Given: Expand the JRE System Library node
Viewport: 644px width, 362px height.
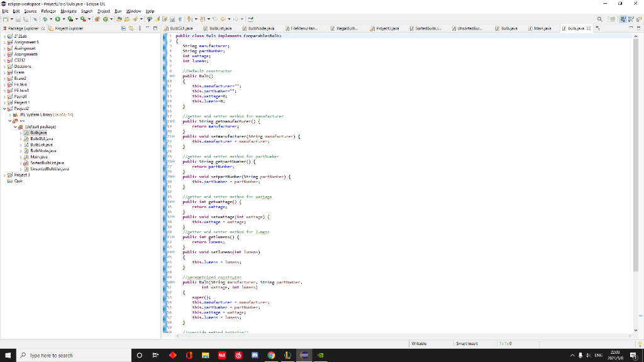Looking at the screenshot, I should (x=9, y=114).
